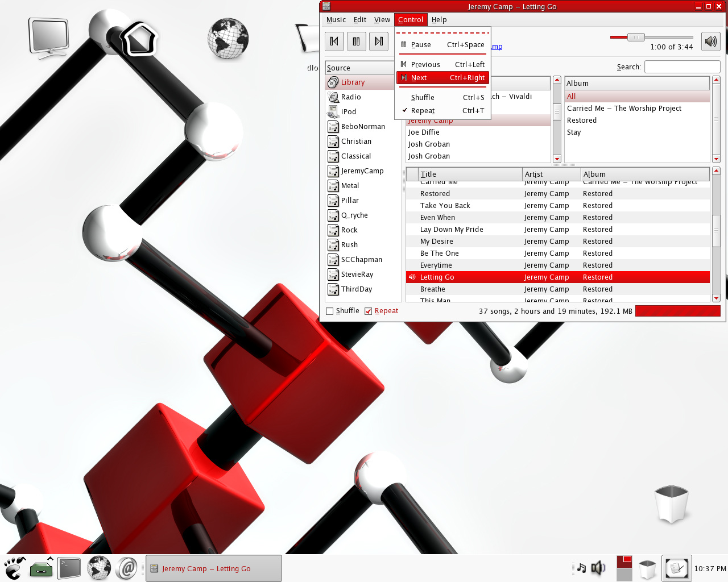Close the open Control menu
The height and width of the screenshot is (582, 728).
pyautogui.click(x=411, y=20)
